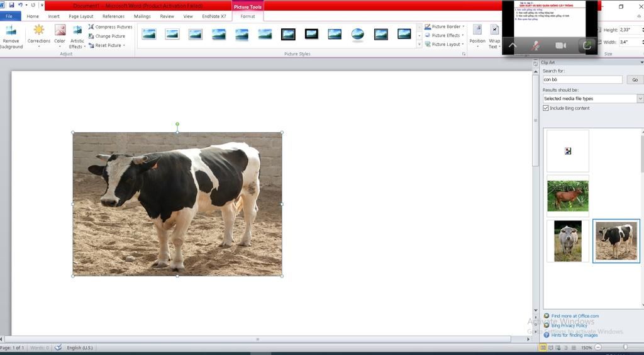Click Change Picture

click(x=107, y=36)
